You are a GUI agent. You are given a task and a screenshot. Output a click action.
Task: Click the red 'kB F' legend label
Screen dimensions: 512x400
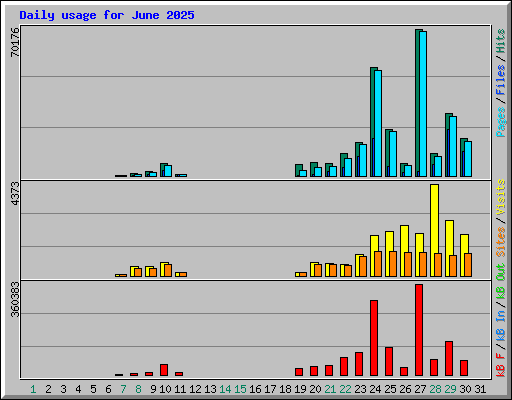coord(500,365)
